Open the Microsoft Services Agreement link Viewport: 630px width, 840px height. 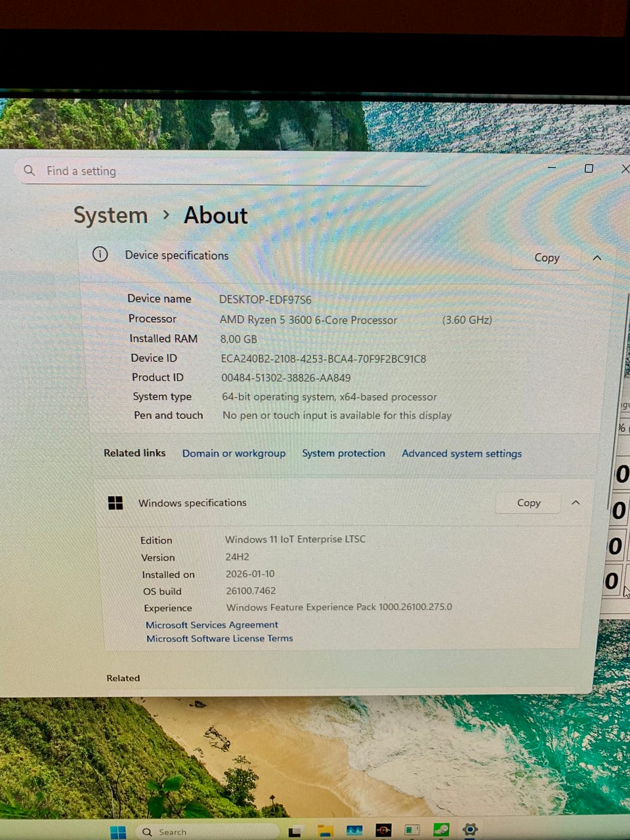tap(212, 625)
